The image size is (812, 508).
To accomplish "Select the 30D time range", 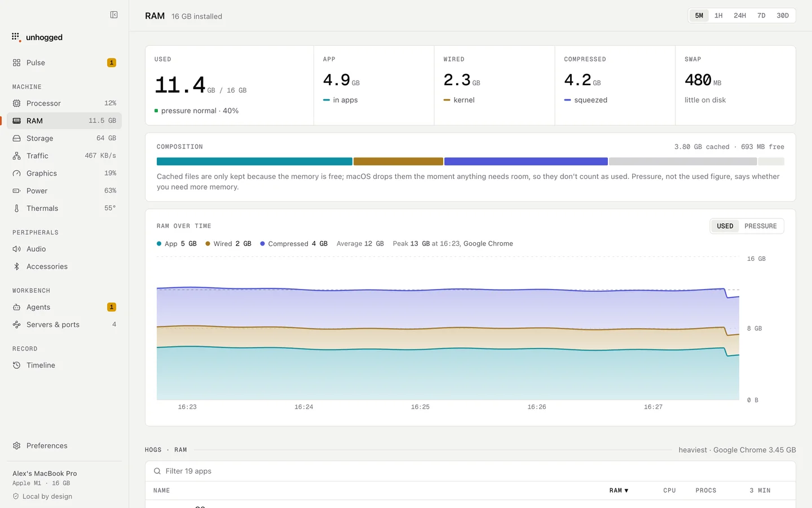I will [x=783, y=15].
